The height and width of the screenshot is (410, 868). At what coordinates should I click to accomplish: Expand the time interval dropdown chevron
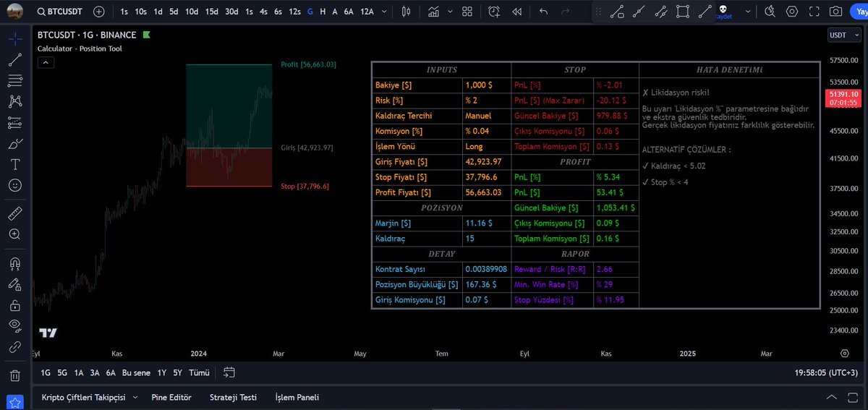(x=383, y=12)
